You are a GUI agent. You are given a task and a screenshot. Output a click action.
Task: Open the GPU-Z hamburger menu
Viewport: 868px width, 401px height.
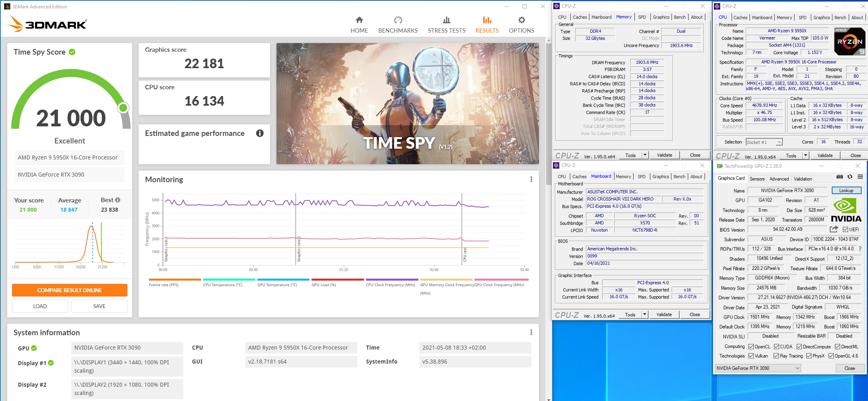[x=860, y=177]
